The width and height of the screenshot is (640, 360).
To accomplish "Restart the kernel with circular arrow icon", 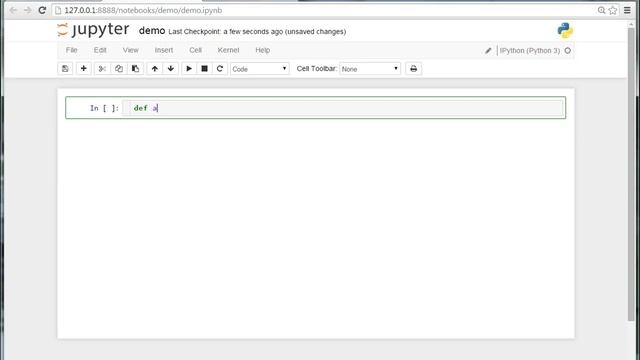I will (220, 69).
